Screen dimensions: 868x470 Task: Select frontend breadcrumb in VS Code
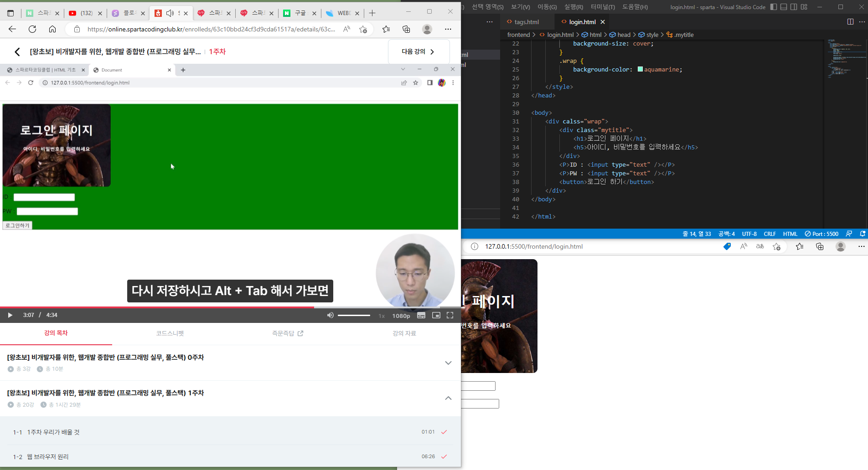[x=518, y=35]
